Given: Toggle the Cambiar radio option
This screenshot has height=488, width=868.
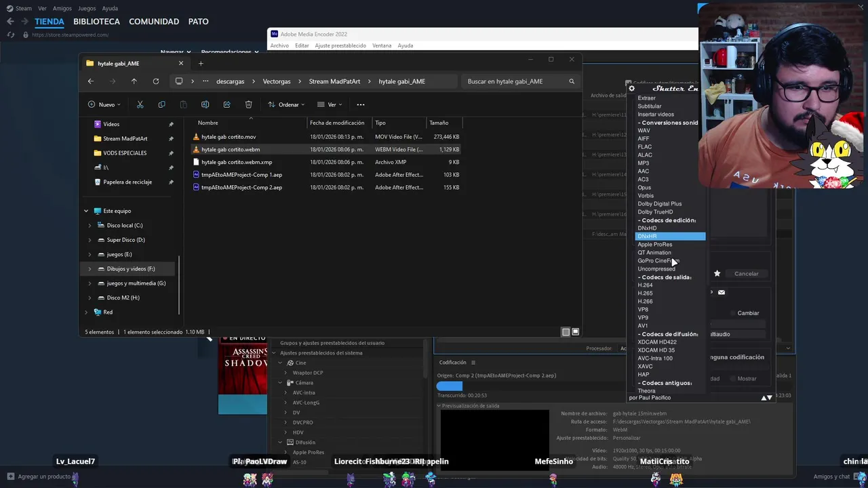Looking at the screenshot, I should (x=733, y=313).
